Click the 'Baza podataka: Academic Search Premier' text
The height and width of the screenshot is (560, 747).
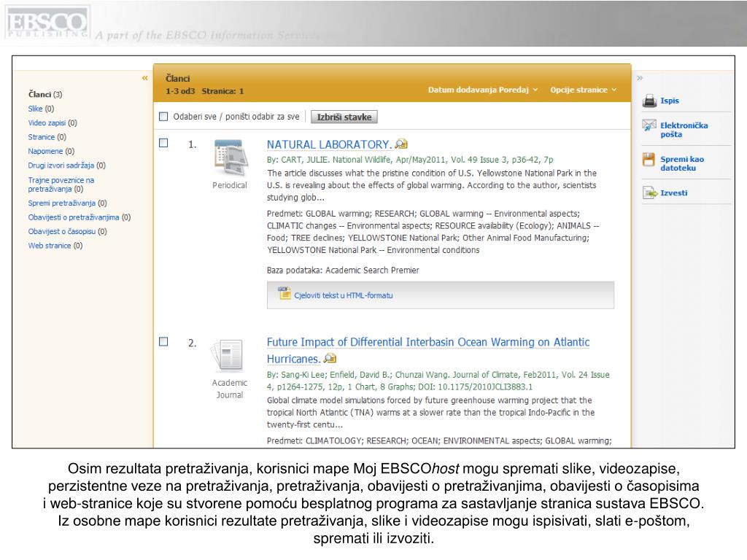tap(343, 271)
